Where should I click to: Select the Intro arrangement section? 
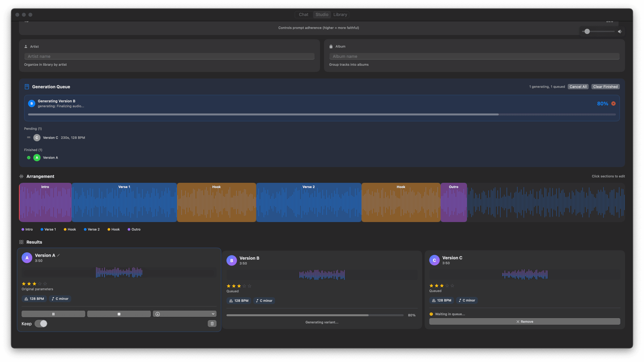tap(45, 202)
